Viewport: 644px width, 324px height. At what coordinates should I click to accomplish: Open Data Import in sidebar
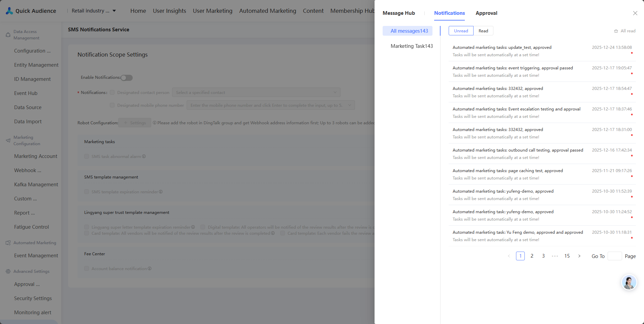[28, 122]
